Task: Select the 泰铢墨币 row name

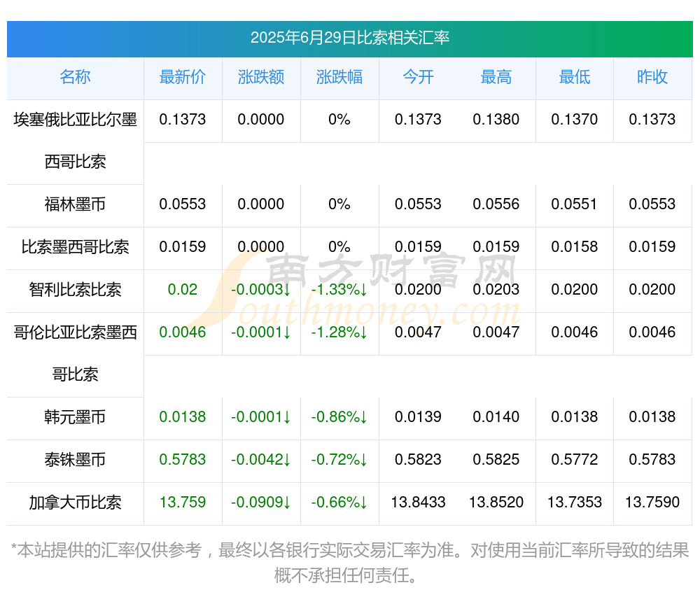Action: click(x=75, y=460)
